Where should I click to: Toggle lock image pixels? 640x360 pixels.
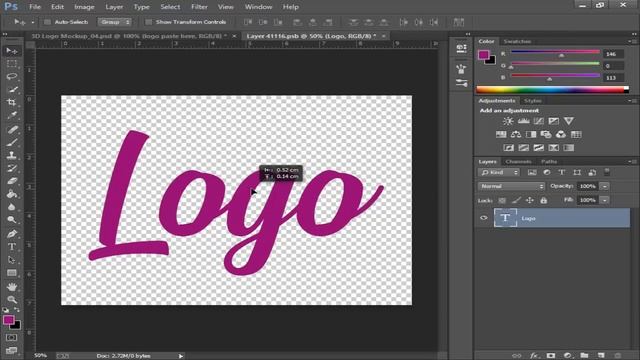coord(516,200)
